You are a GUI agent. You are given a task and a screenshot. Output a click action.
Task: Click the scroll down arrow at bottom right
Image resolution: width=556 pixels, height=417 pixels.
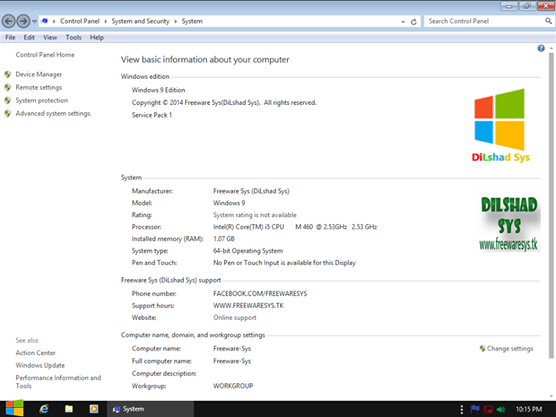551,396
